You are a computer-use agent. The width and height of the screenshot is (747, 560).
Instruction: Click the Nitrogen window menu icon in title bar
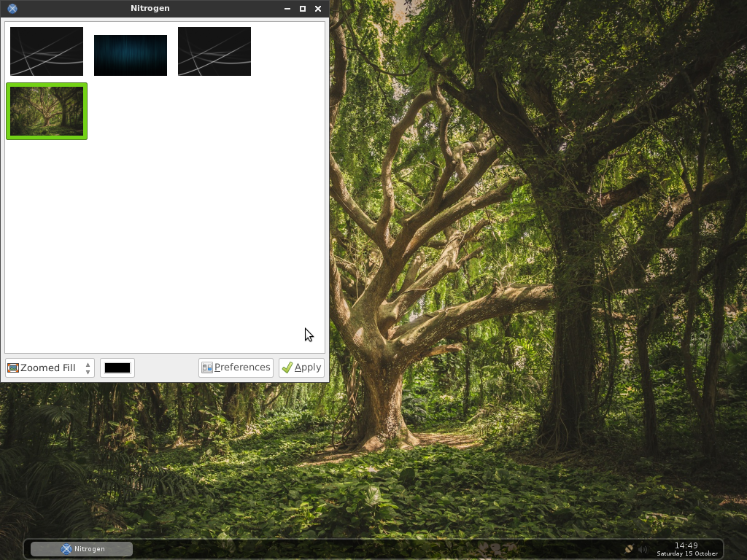[x=12, y=9]
